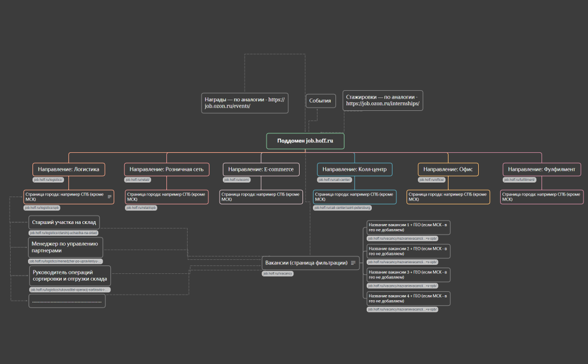Open the job.hoff.ru/retail/spb link label
Image resolution: width=588 pixels, height=364 pixels.
click(x=141, y=208)
